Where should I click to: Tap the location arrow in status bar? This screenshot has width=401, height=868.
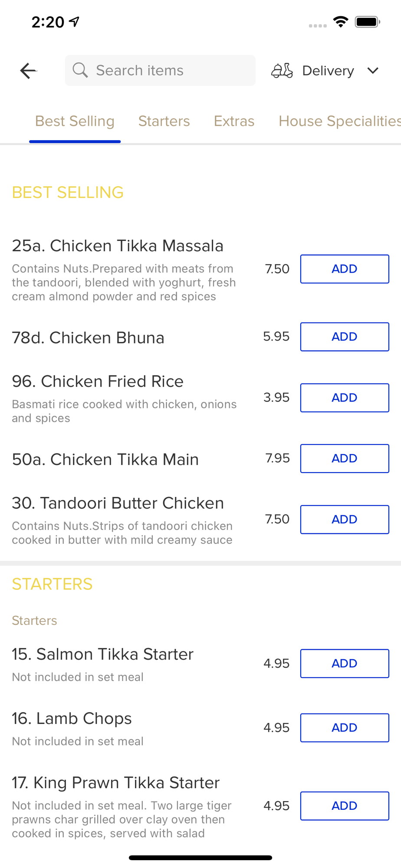[x=75, y=21]
